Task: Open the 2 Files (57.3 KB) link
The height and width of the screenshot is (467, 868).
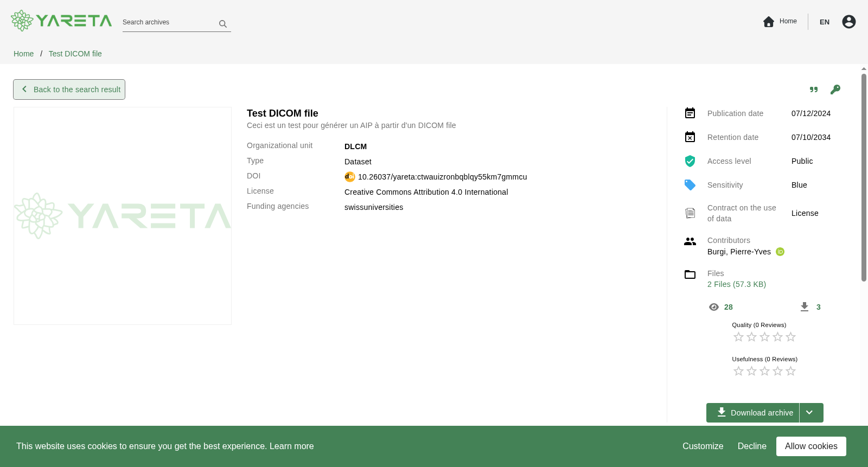Action: [737, 284]
